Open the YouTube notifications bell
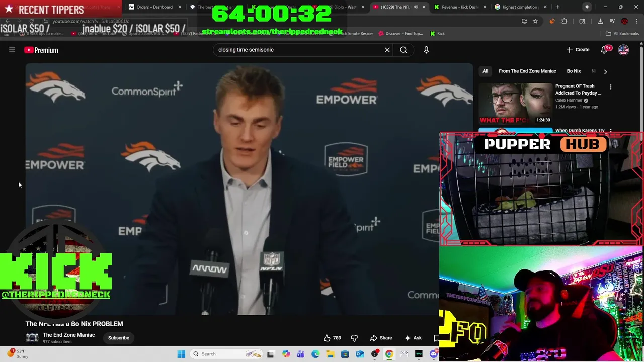Screen dimensions: 644x362 coord(605,50)
